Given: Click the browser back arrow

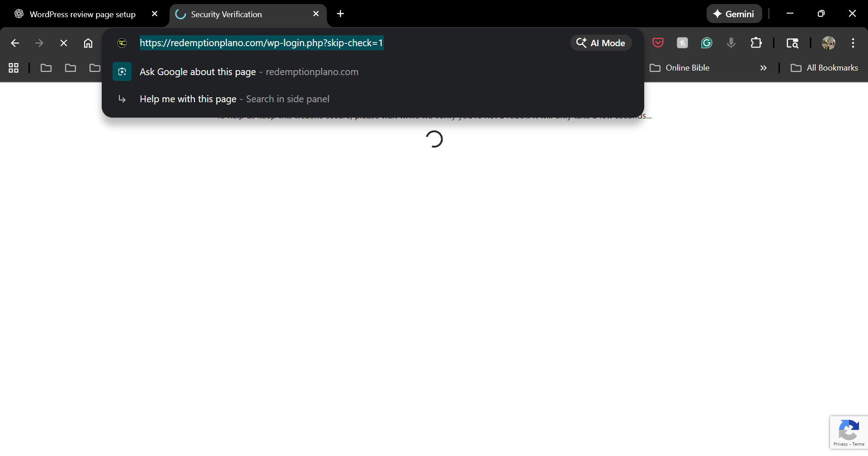Looking at the screenshot, I should (15, 43).
